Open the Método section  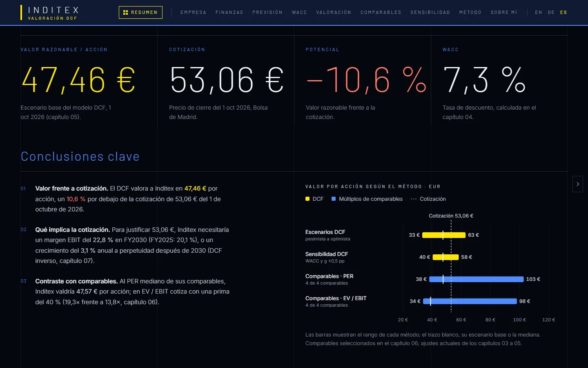click(x=470, y=12)
